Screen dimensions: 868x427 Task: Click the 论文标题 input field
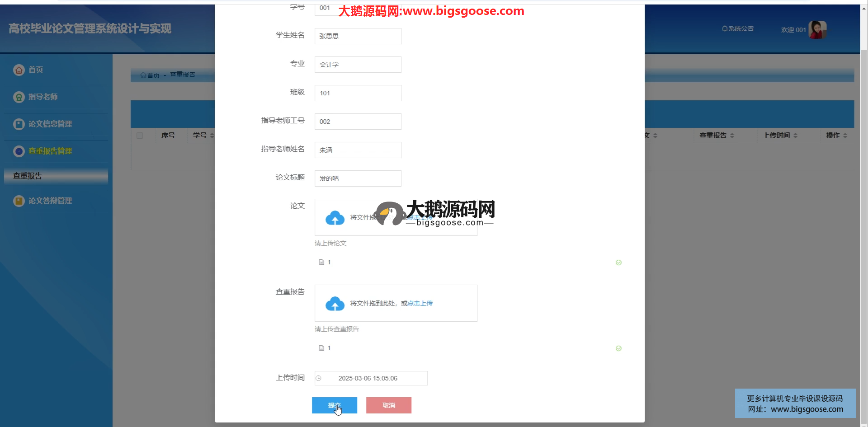click(358, 178)
